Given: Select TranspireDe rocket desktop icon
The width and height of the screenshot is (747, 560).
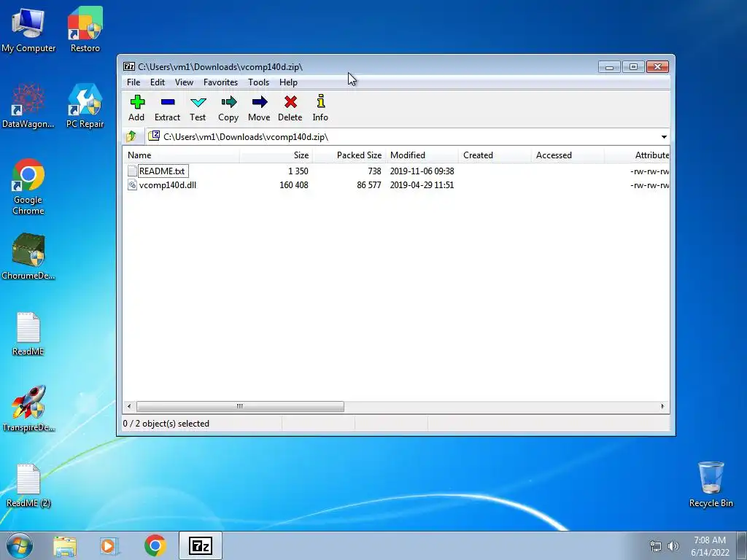Looking at the screenshot, I should tap(28, 408).
